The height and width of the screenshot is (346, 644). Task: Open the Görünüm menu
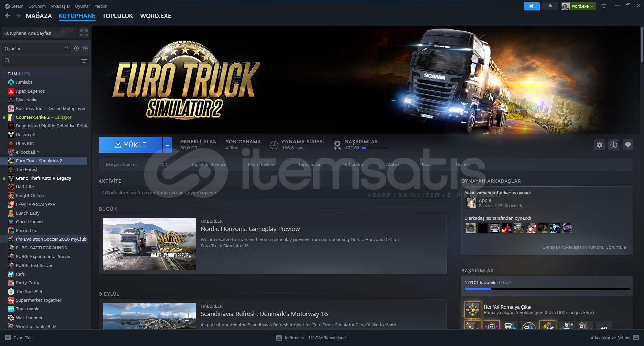(x=37, y=6)
